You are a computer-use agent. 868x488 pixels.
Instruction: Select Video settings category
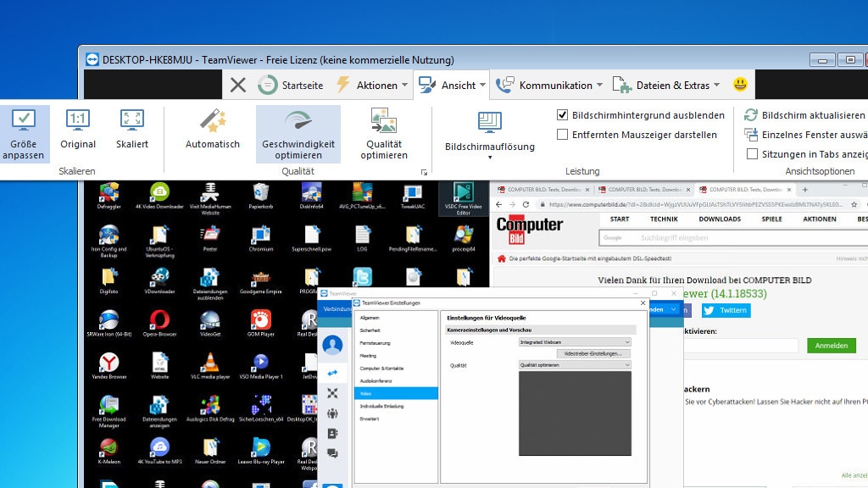(395, 393)
